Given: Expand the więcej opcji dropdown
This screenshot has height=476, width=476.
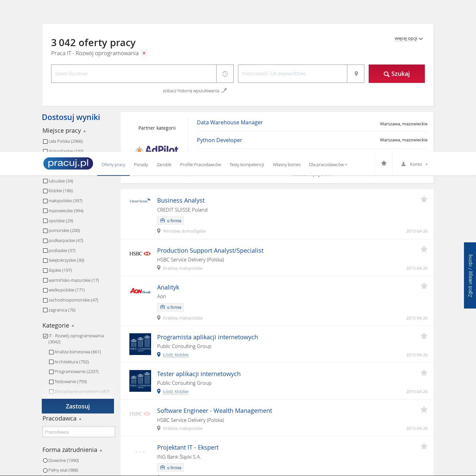Looking at the screenshot, I should tap(408, 38).
